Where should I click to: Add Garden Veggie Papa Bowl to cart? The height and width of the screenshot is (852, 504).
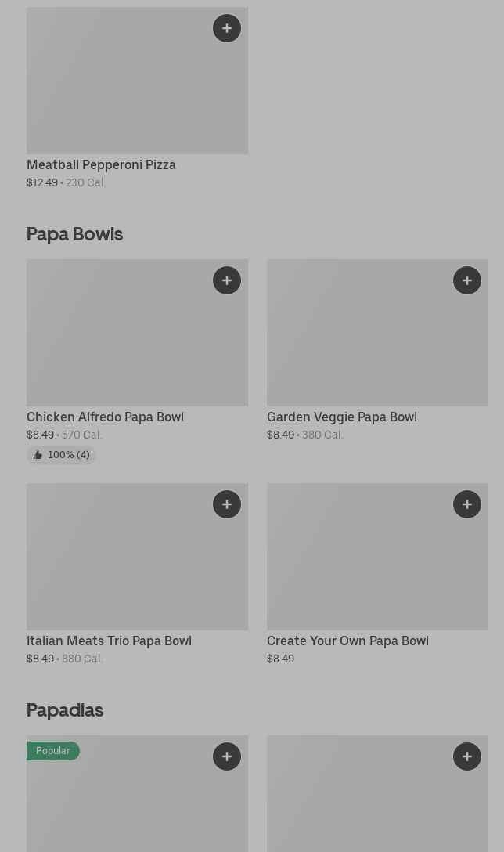467,281
